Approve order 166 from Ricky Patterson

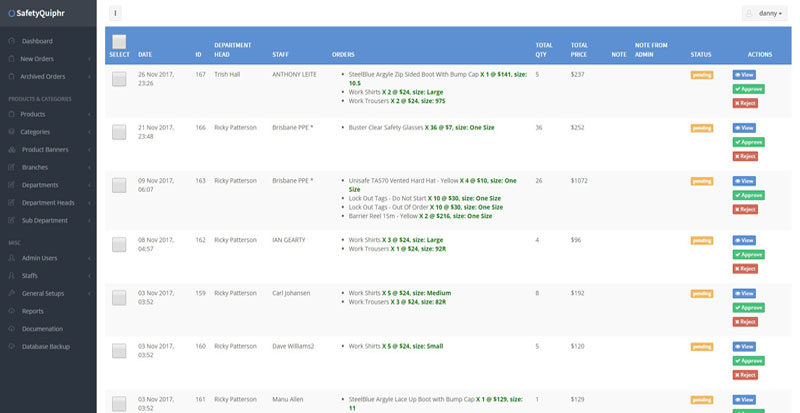pos(747,142)
